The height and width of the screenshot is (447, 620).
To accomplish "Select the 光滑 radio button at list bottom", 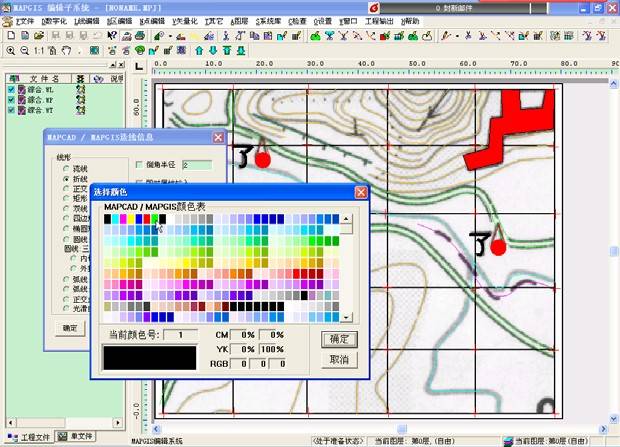I will point(66,308).
